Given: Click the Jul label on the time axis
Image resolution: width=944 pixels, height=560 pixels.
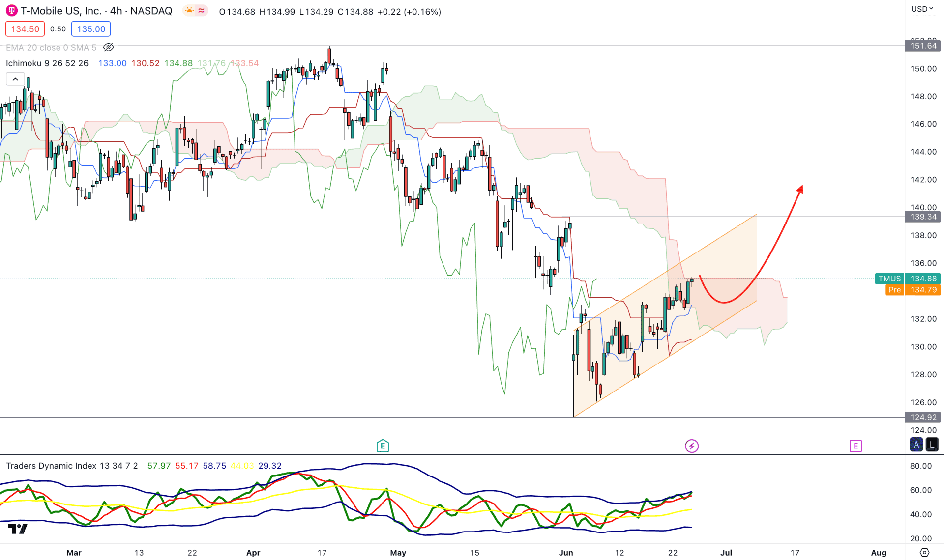Looking at the screenshot, I should click(726, 553).
